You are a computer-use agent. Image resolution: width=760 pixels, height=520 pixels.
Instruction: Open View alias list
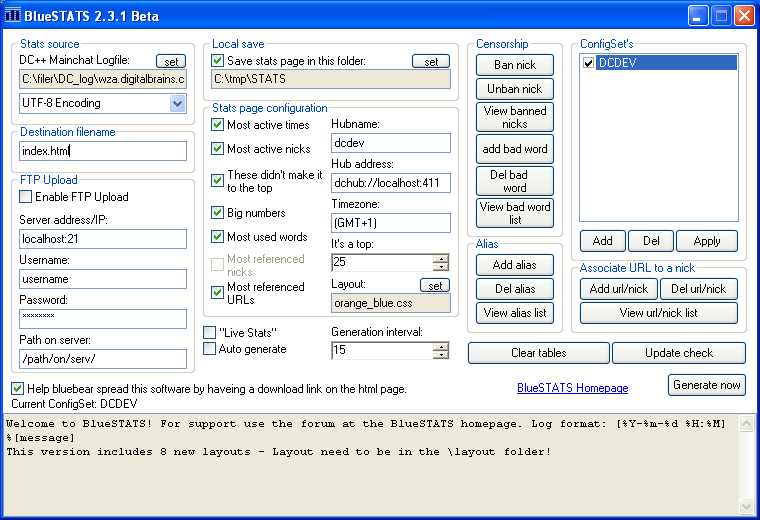515,313
